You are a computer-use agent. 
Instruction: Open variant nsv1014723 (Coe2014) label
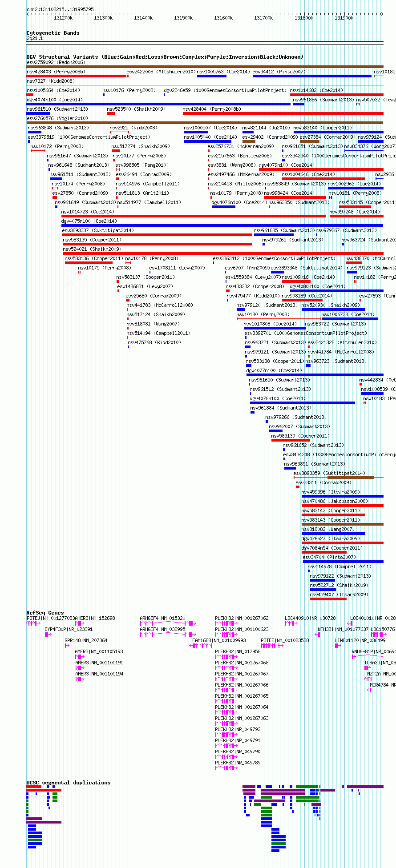[x=88, y=212]
